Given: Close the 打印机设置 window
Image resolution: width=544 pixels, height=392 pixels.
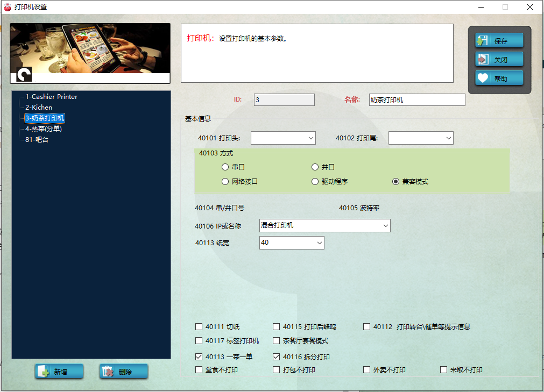Looking at the screenshot, I should coord(530,7).
